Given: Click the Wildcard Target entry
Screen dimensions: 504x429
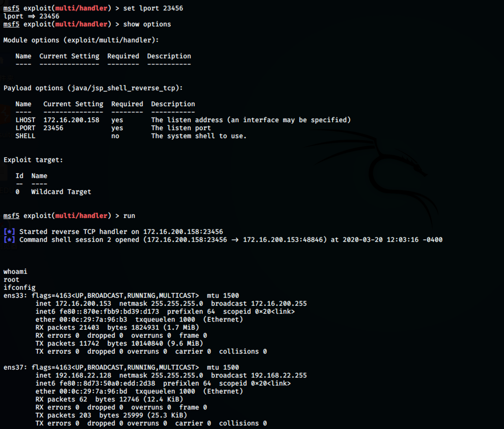Looking at the screenshot, I should tap(61, 192).
